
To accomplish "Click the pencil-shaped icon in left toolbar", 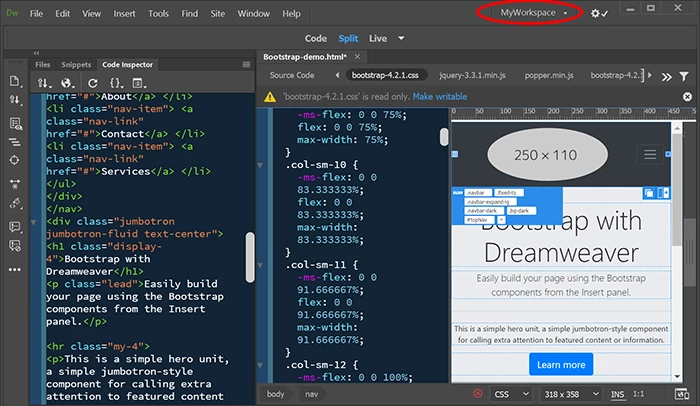I will click(x=15, y=204).
